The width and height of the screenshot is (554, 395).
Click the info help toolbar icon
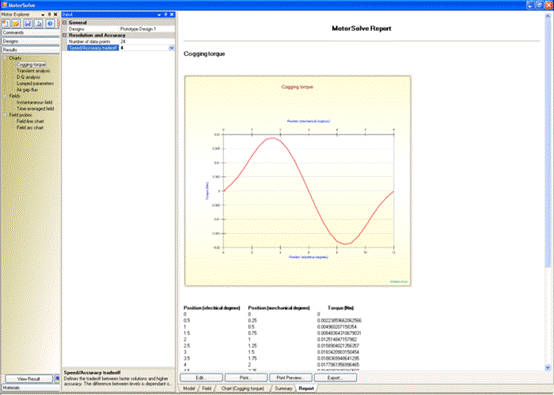(x=50, y=24)
